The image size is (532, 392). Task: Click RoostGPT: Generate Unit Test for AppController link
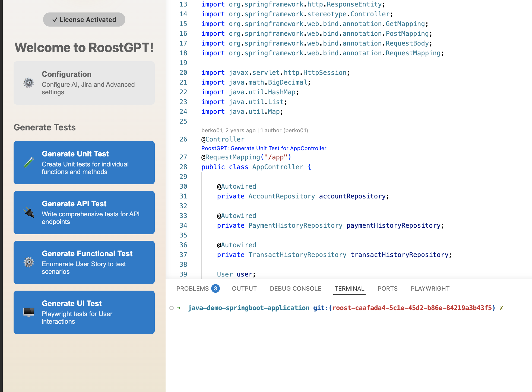click(x=264, y=148)
